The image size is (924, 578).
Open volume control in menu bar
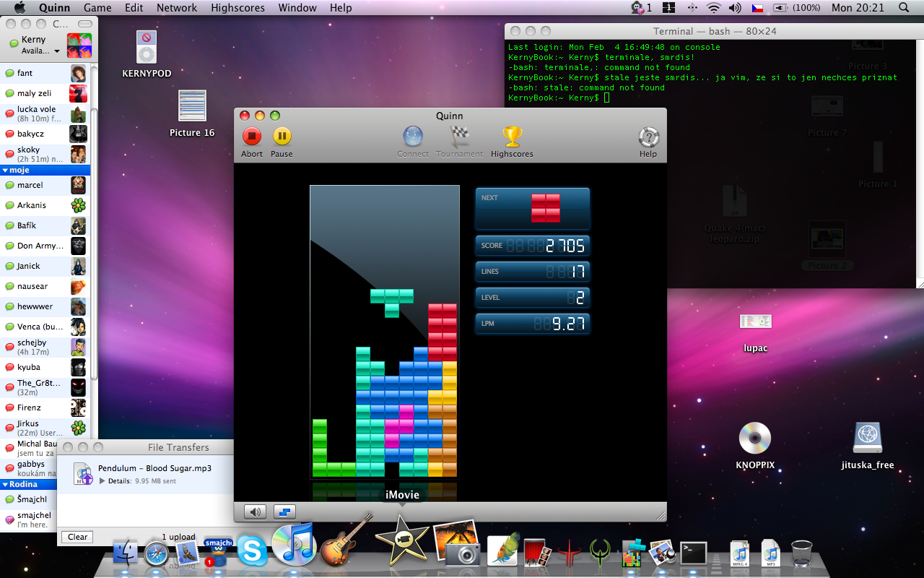point(735,8)
